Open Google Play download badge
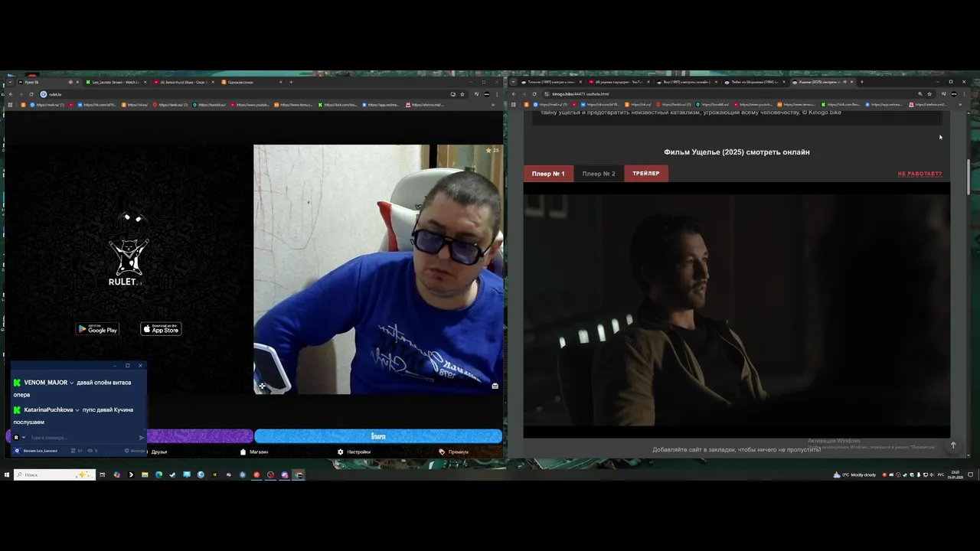The image size is (980, 551). point(97,329)
